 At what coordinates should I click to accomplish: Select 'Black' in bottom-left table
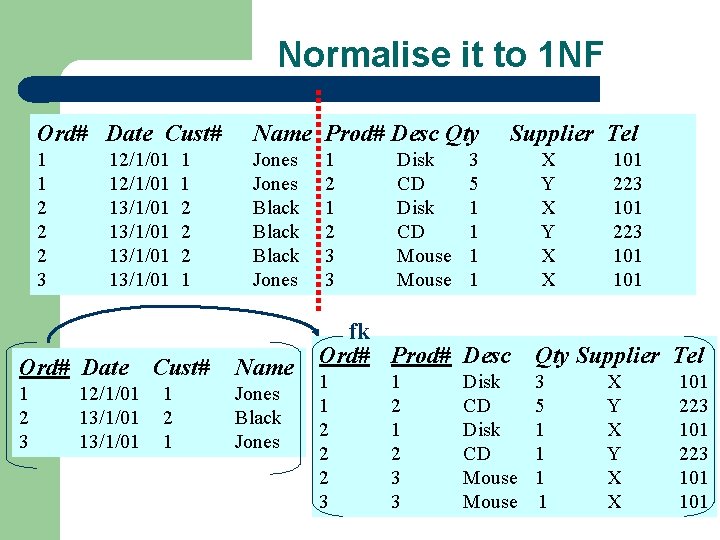coord(258,417)
